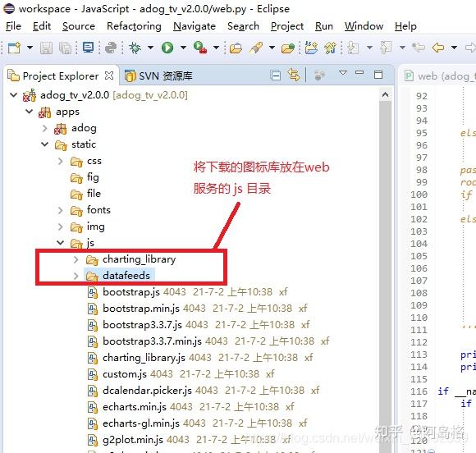Select the web editor tab
This screenshot has height=453, width=476.
[440, 75]
